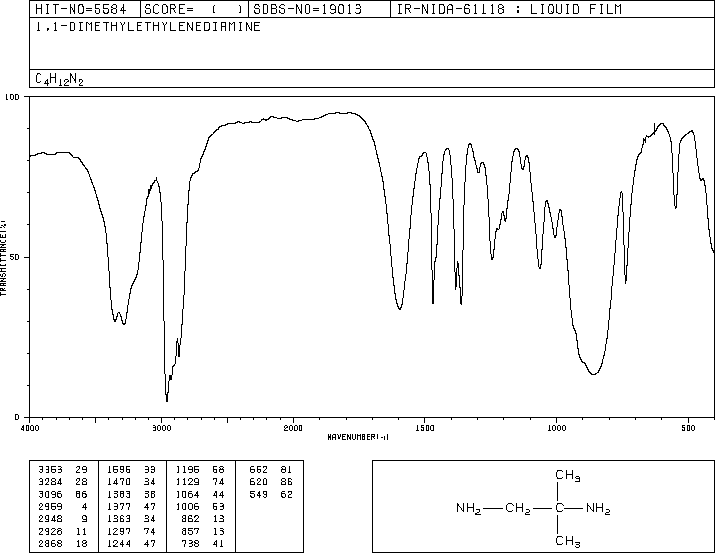Select peak entry 1196 in the table
Screen dimensions: 715x553
coord(200,469)
